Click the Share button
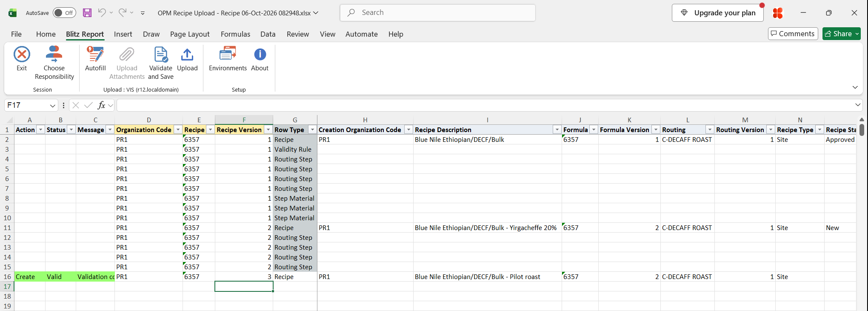 (838, 34)
